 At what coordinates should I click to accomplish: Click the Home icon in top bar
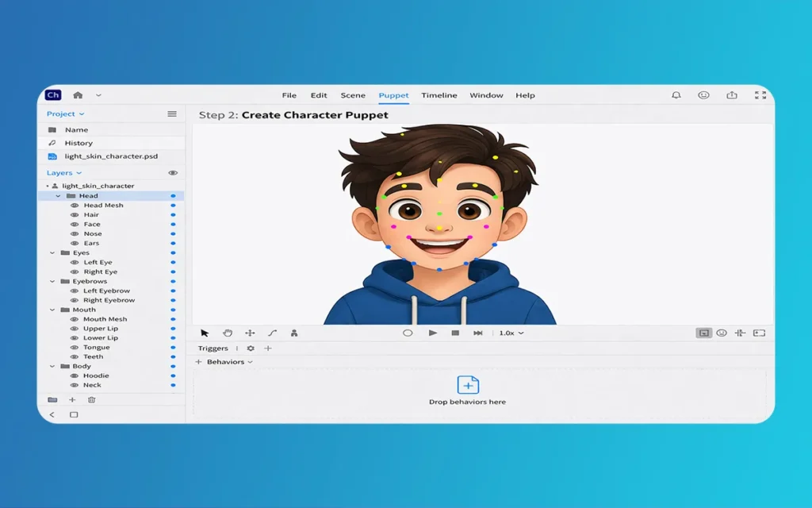(78, 95)
